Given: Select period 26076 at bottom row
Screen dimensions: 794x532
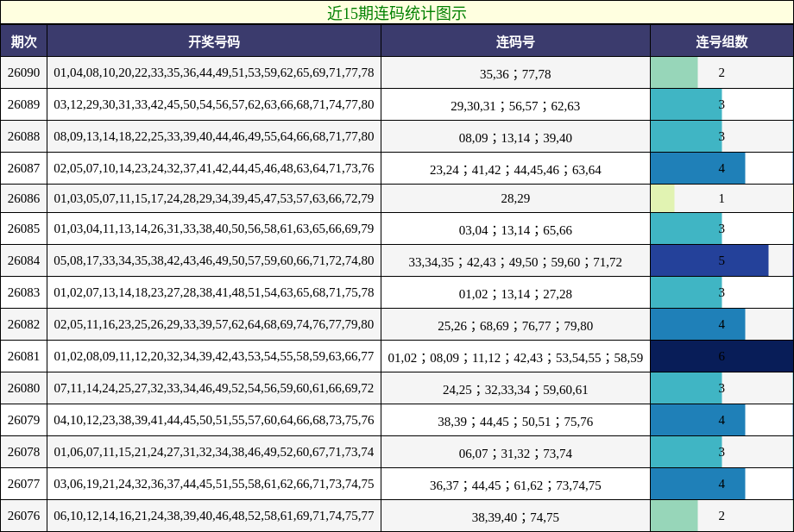Looking at the screenshot, I should (24, 516).
